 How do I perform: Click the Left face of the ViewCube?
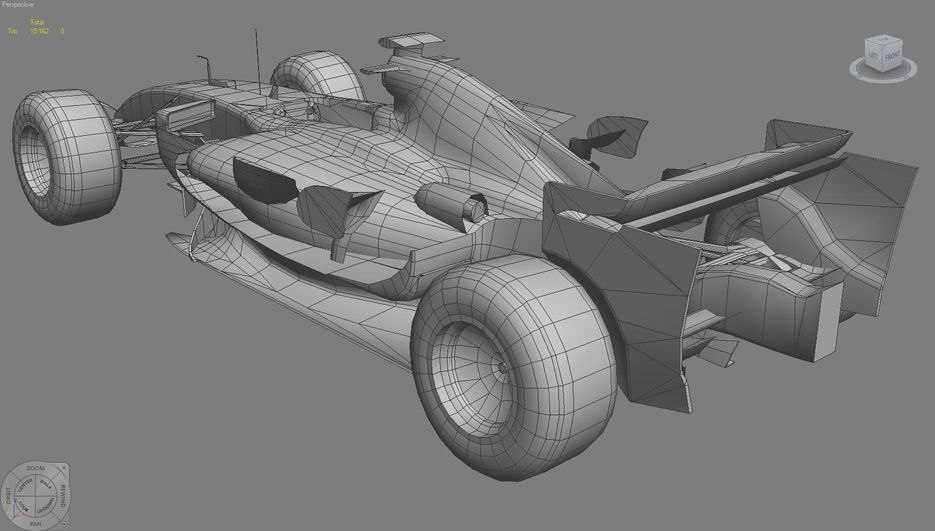(874, 53)
